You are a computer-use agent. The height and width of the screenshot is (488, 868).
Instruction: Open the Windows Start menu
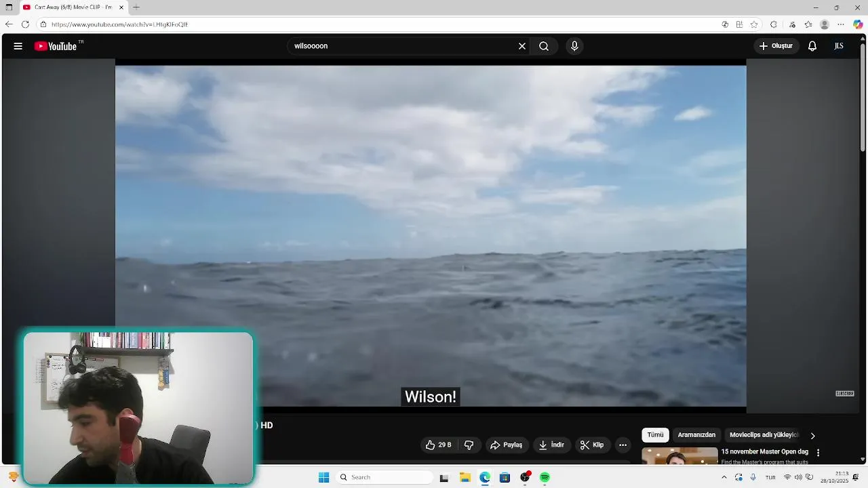click(323, 478)
